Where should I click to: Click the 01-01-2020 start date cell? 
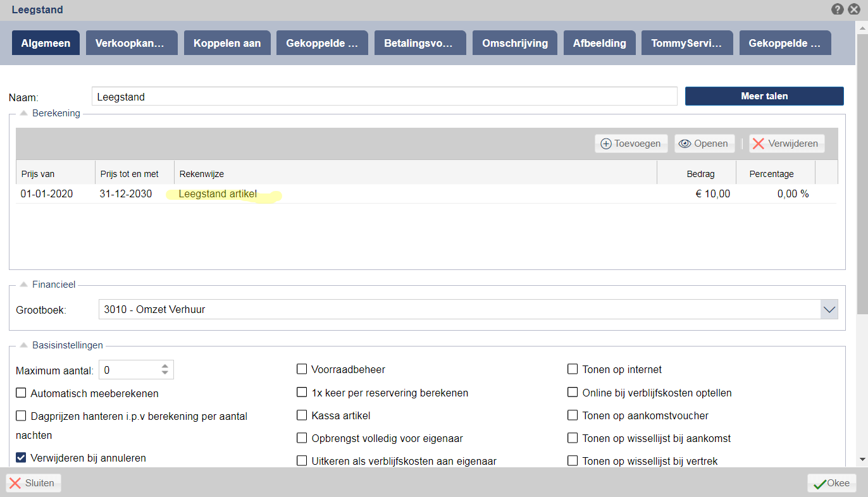tap(47, 194)
